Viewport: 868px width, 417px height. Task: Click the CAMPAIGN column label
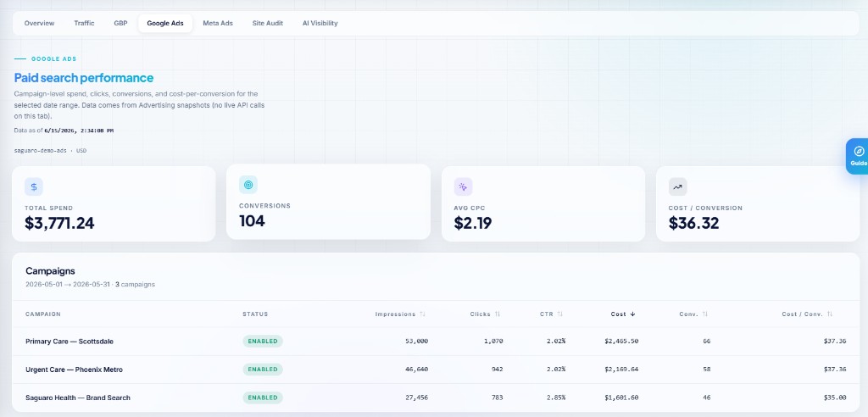43,314
